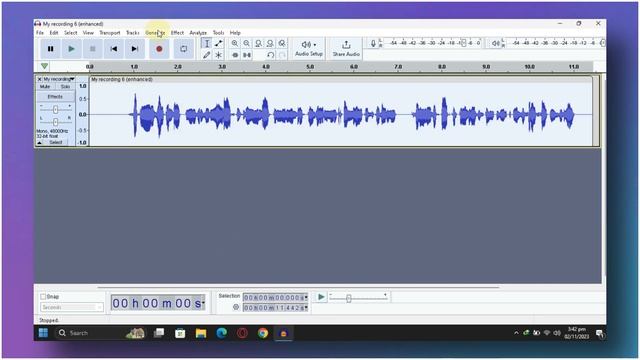This screenshot has width=640, height=360.
Task: Open the Tracks menu
Action: tap(133, 33)
